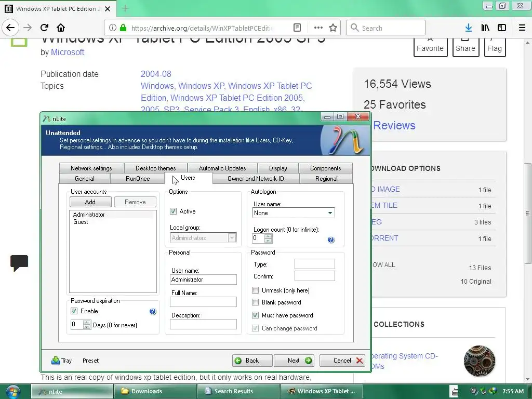Switch to General tab
The height and width of the screenshot is (399, 532).
[85, 179]
